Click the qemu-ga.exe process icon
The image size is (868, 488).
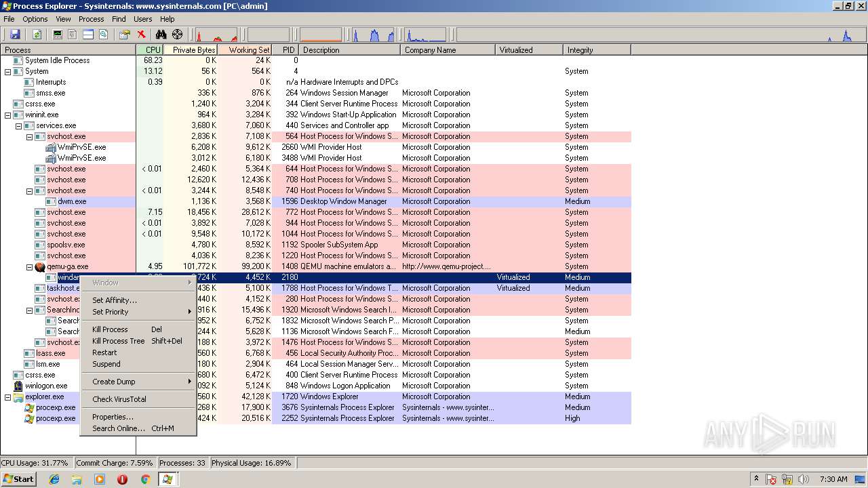click(x=40, y=266)
